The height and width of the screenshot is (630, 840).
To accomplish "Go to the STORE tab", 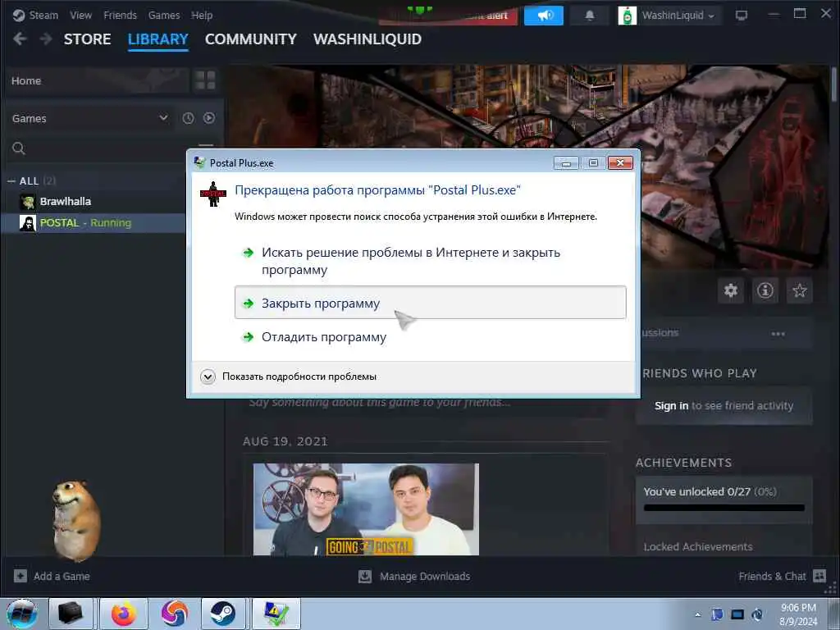I will (x=87, y=39).
